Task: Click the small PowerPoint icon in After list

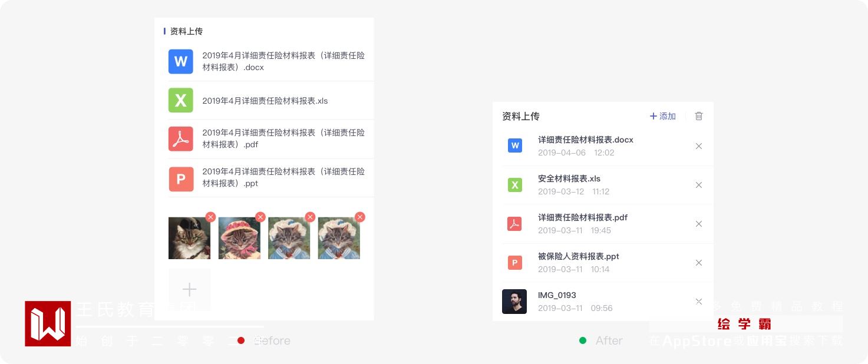Action: click(515, 263)
